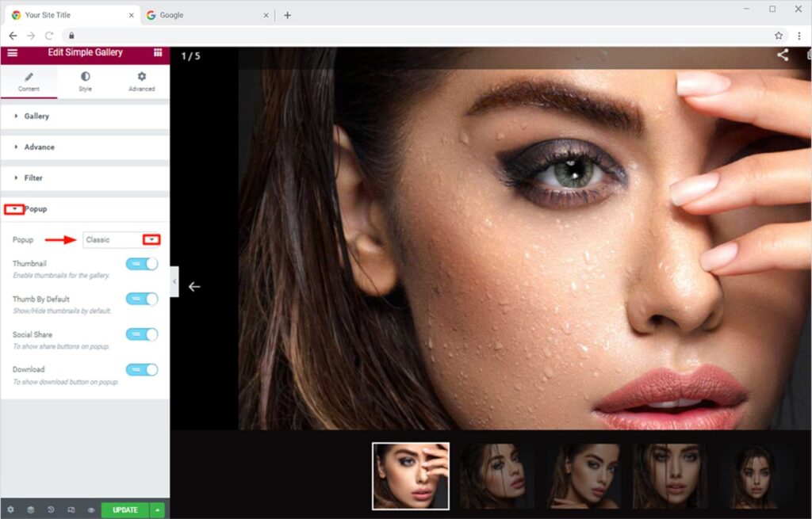This screenshot has height=519, width=812.
Task: Open the widgets grid panel
Action: tap(158, 53)
